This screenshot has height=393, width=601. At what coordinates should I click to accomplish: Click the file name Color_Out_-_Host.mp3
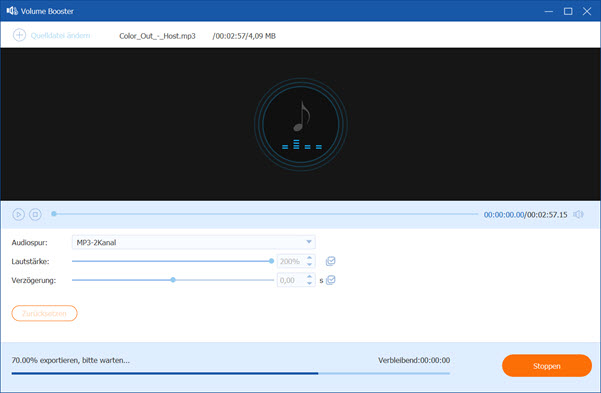[x=157, y=36]
